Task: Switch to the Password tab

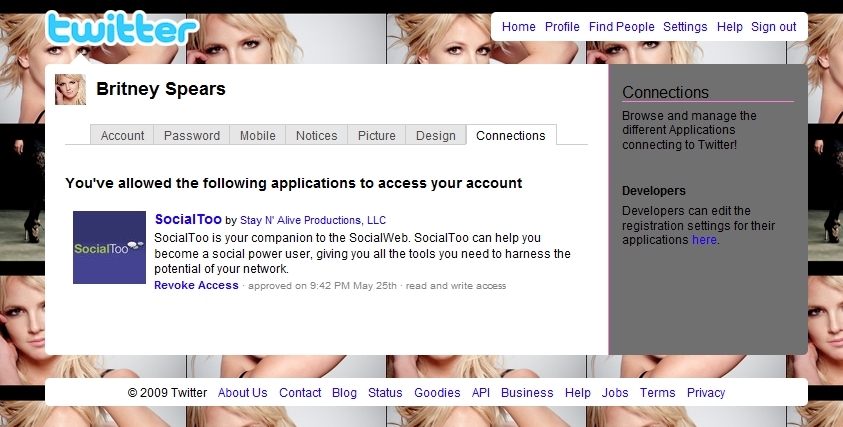Action: point(191,136)
